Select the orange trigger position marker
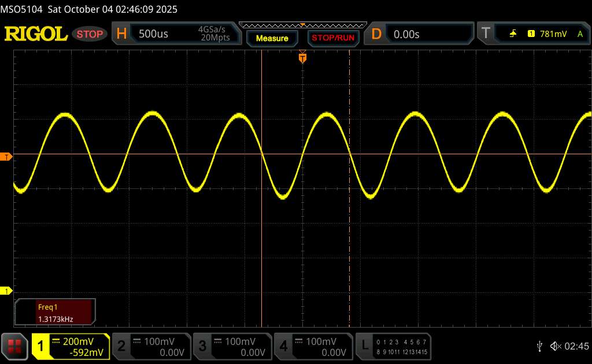The image size is (592, 364). click(302, 58)
